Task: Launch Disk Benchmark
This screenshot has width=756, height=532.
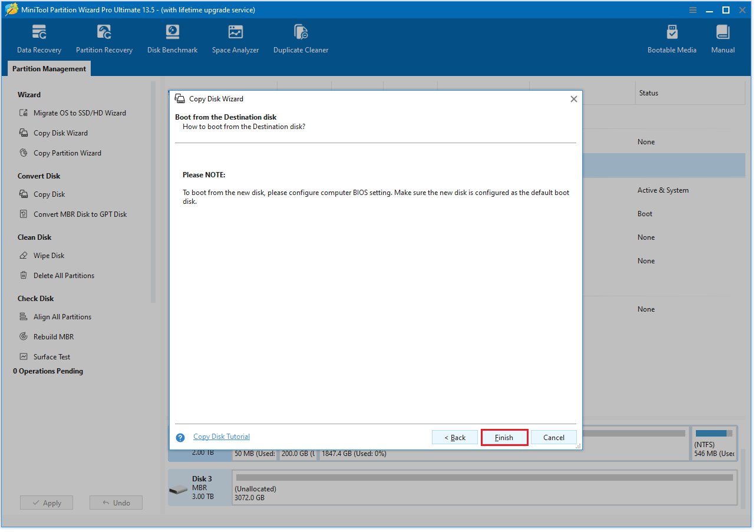Action: pyautogui.click(x=172, y=38)
